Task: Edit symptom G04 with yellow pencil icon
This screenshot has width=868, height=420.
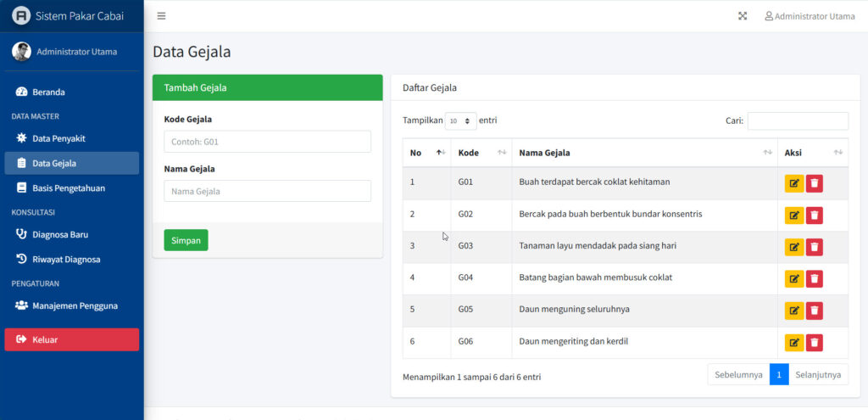Action: point(794,278)
